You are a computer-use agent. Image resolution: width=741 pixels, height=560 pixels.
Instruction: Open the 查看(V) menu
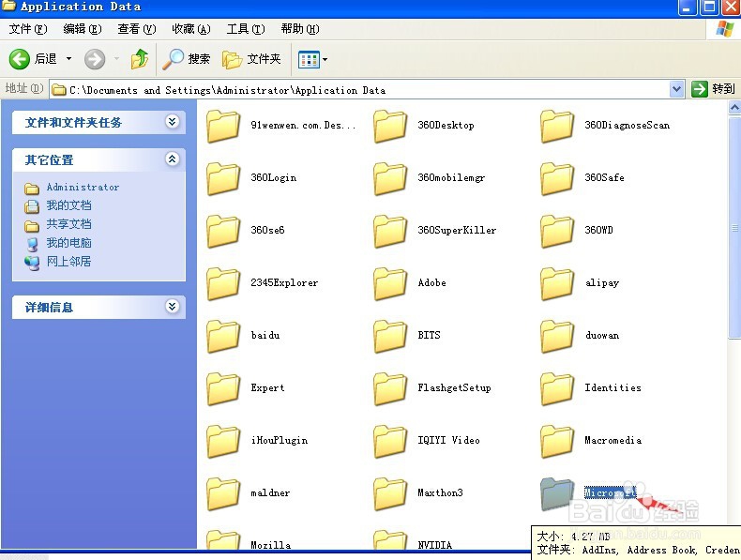click(137, 29)
